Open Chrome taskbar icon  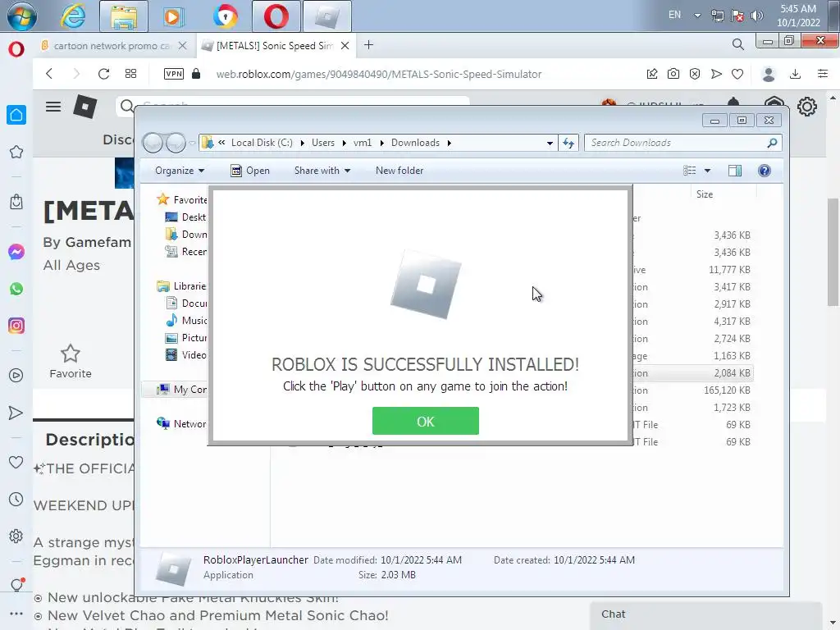point(225,16)
